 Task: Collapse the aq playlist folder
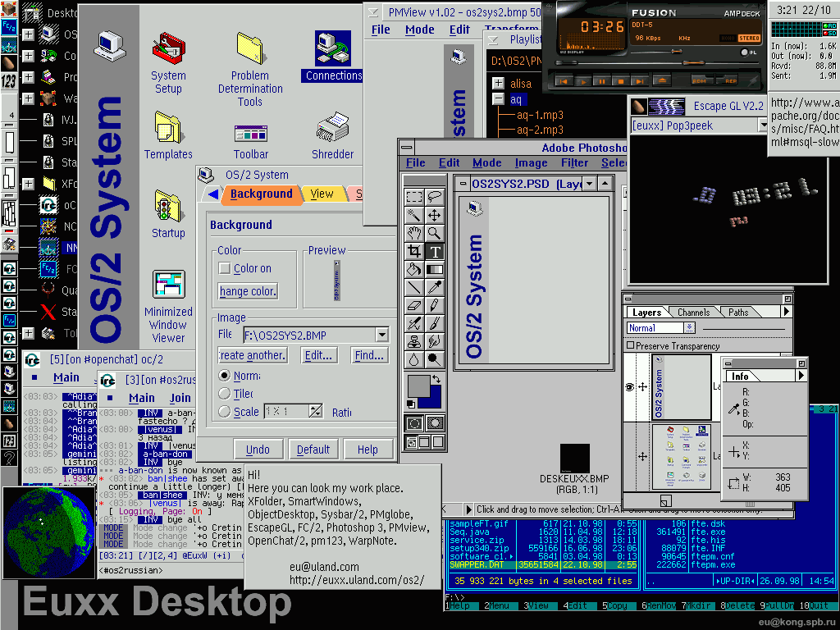point(498,99)
